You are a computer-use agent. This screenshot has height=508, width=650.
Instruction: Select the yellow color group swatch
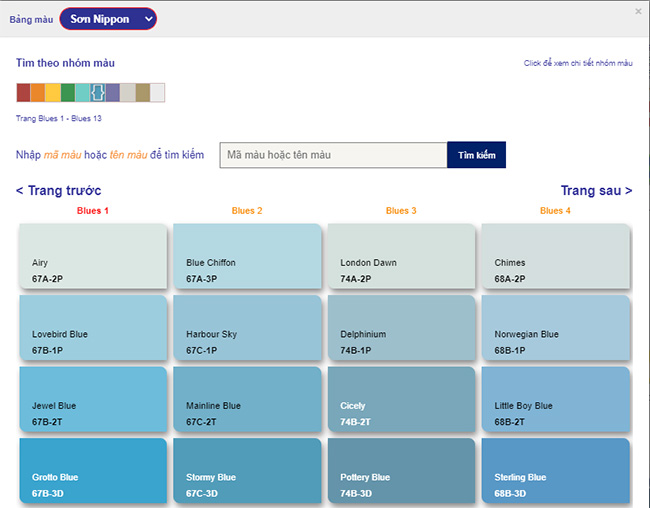click(x=53, y=92)
